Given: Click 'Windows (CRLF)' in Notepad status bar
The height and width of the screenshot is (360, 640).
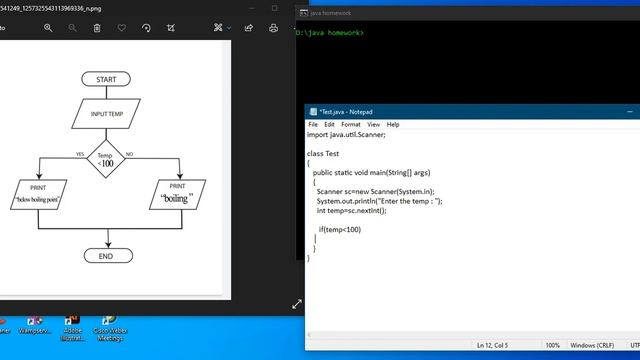Looking at the screenshot, I should [x=592, y=345].
